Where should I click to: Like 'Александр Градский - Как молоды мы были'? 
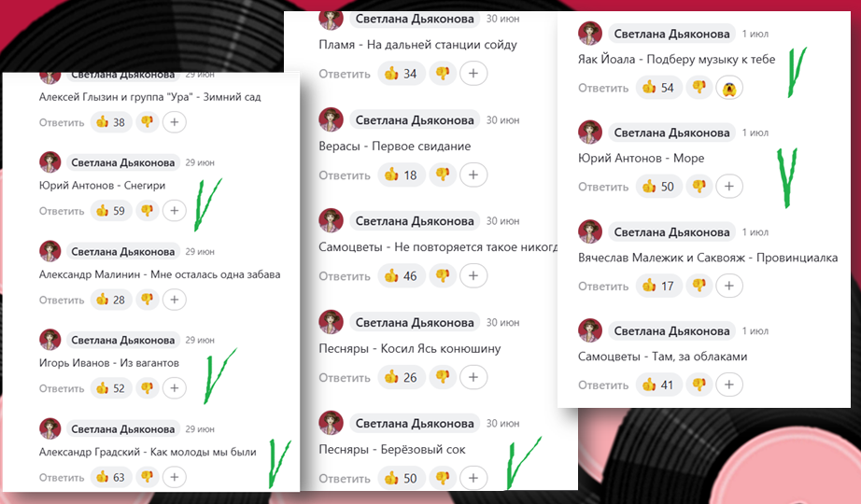coord(111,477)
